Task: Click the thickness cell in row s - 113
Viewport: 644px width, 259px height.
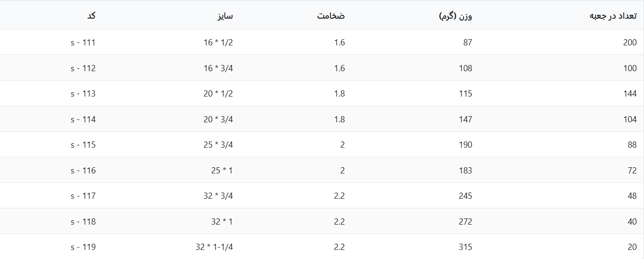Action: click(339, 94)
